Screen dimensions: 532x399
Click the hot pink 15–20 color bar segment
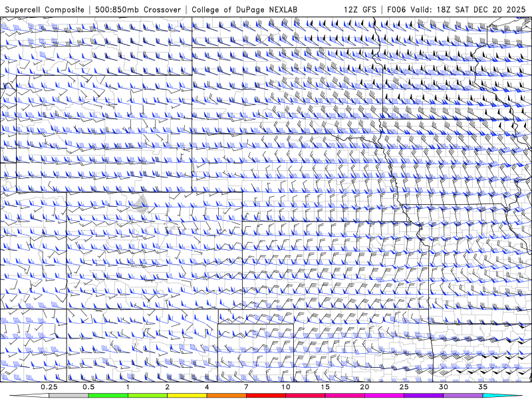point(344,396)
